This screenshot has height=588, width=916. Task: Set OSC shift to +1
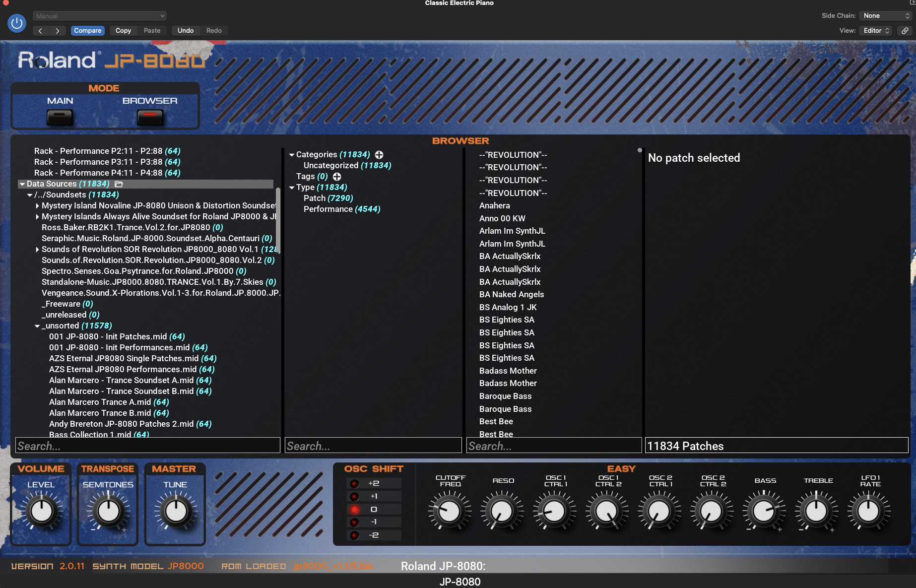[374, 496]
